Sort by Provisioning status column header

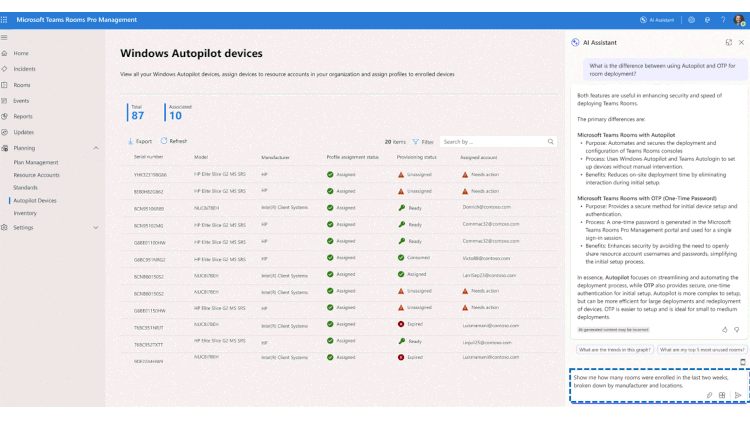(417, 157)
